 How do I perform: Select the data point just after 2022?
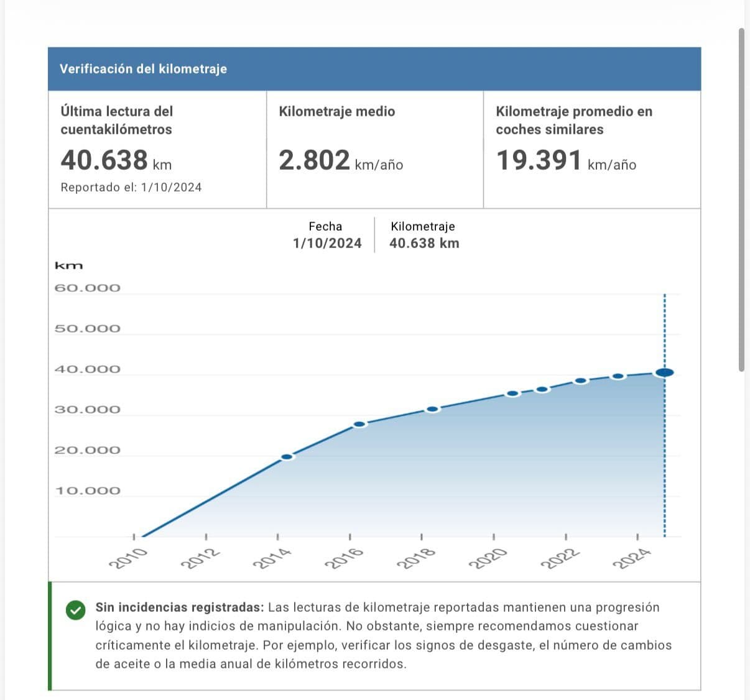581,380
